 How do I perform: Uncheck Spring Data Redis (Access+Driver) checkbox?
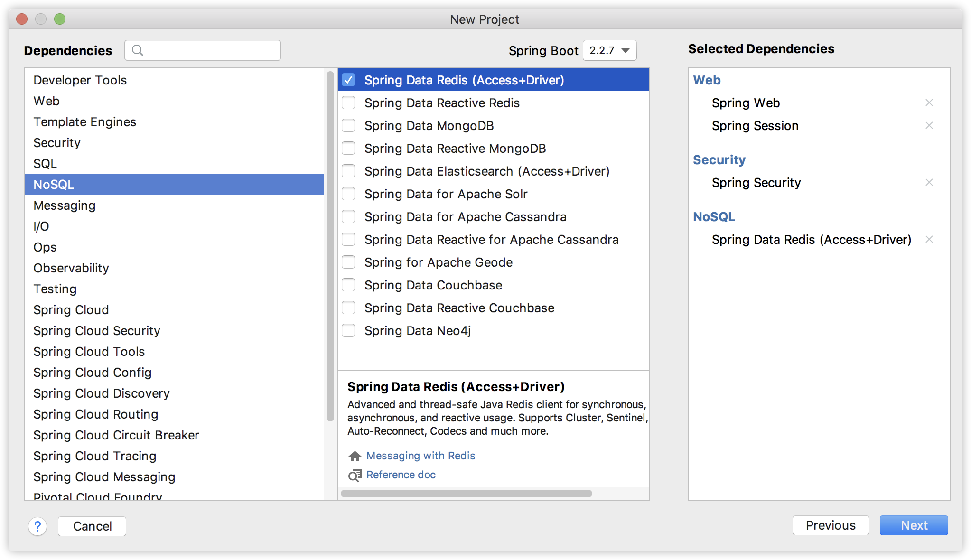pyautogui.click(x=348, y=80)
